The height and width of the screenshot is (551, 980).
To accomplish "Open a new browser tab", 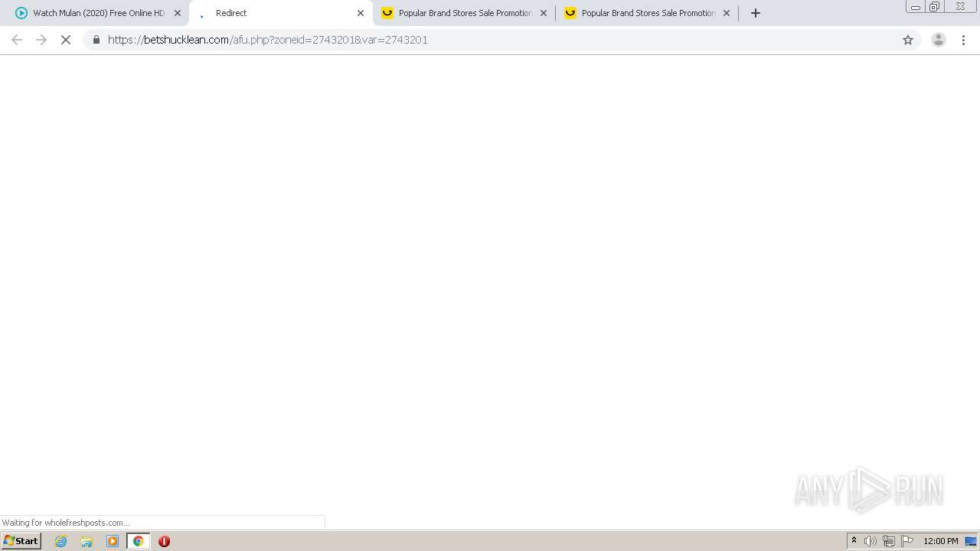I will pos(756,13).
